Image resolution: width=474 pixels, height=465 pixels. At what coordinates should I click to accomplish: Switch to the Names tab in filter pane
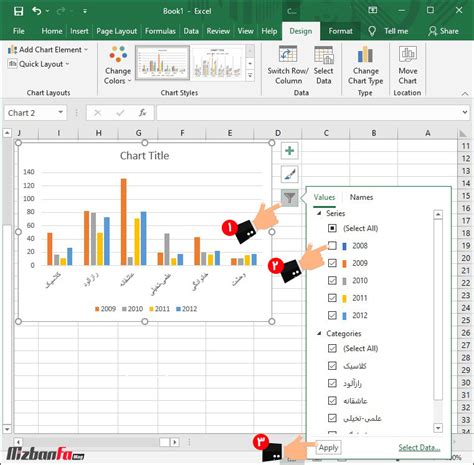[361, 197]
